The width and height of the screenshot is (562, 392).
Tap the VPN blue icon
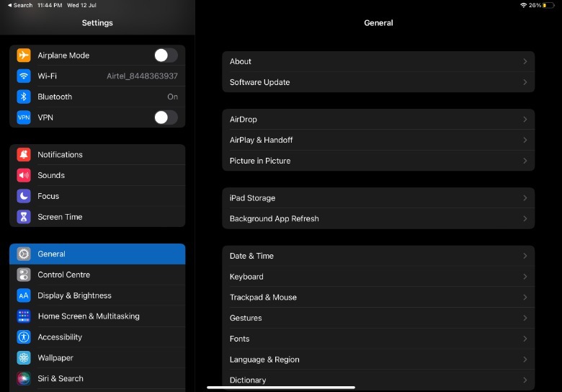pyautogui.click(x=24, y=117)
